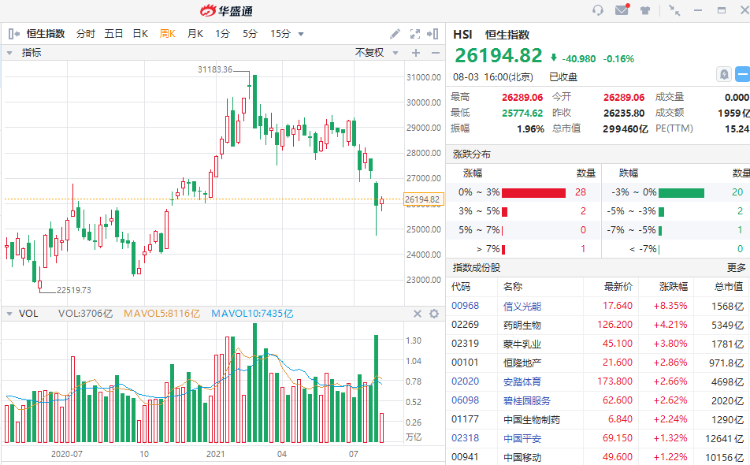Click 中国移动 row name

pyautogui.click(x=522, y=457)
